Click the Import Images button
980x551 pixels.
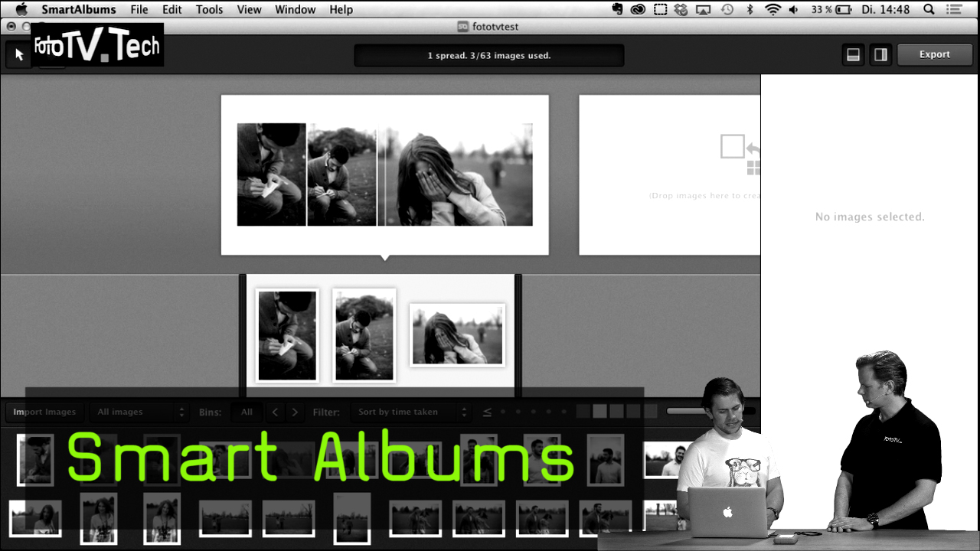[x=44, y=412]
